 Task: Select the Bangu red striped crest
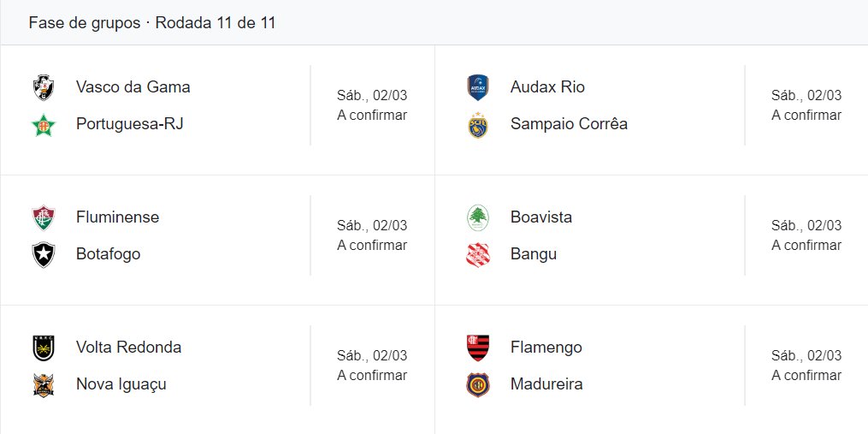point(478,255)
